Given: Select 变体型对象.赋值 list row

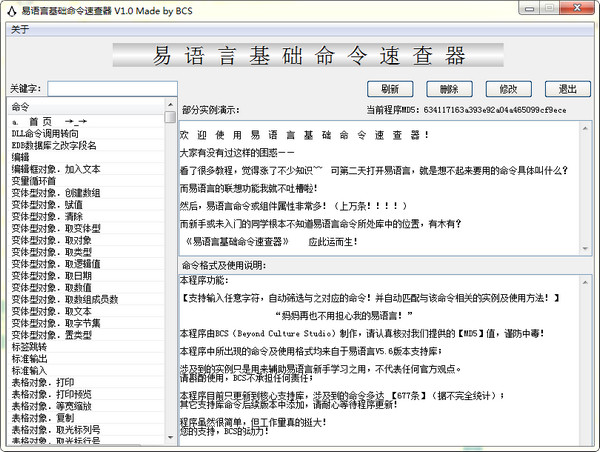Looking at the screenshot, I should pyautogui.click(x=86, y=204).
